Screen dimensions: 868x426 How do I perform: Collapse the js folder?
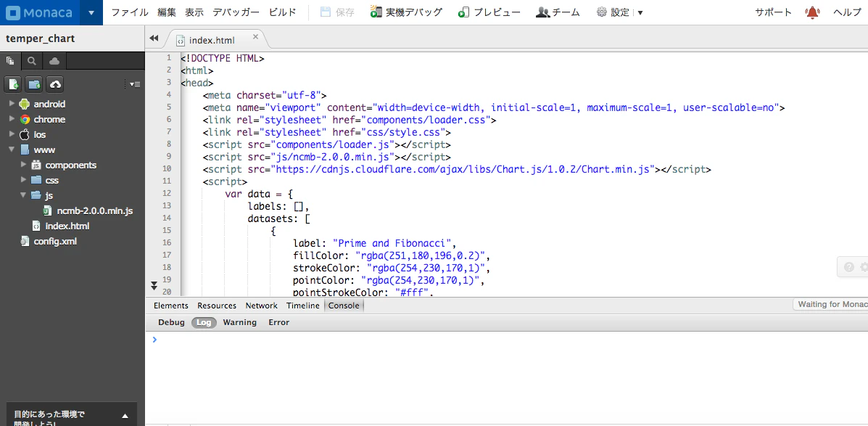pyautogui.click(x=23, y=195)
